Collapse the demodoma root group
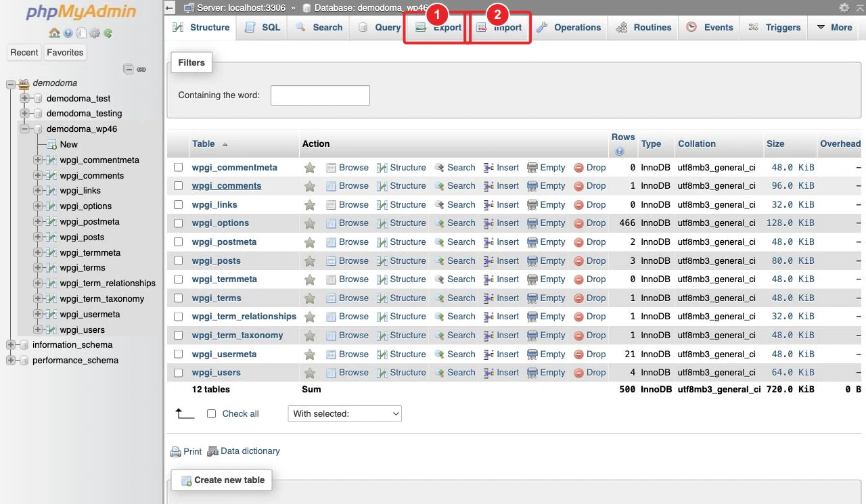The height and width of the screenshot is (504, 866). (x=11, y=84)
